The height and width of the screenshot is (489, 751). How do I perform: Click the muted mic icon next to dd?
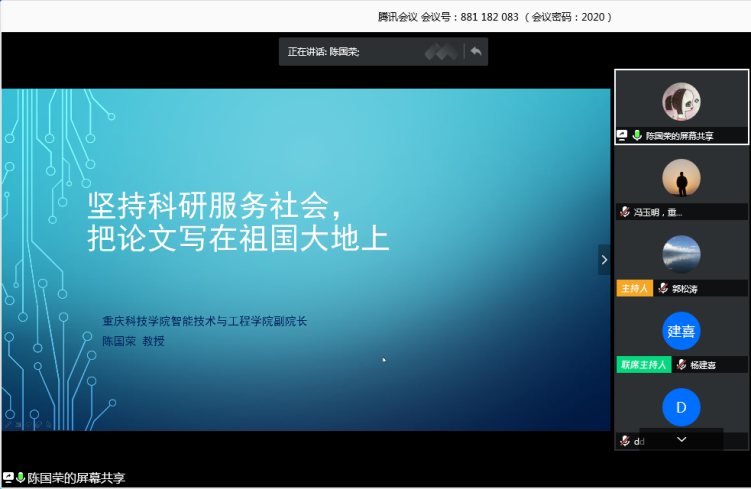coord(625,441)
